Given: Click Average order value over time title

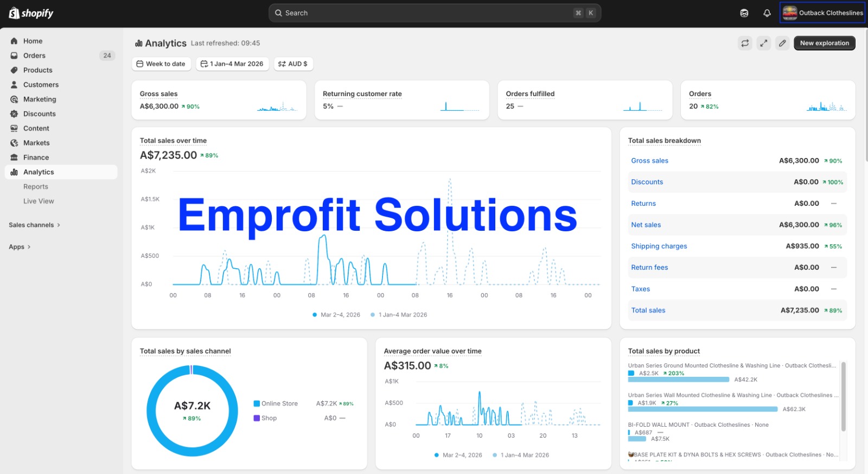Looking at the screenshot, I should pyautogui.click(x=432, y=351).
